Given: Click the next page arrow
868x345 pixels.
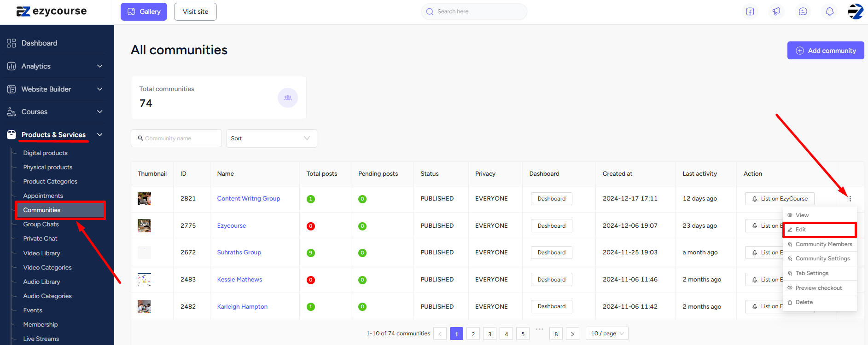Looking at the screenshot, I should point(572,334).
